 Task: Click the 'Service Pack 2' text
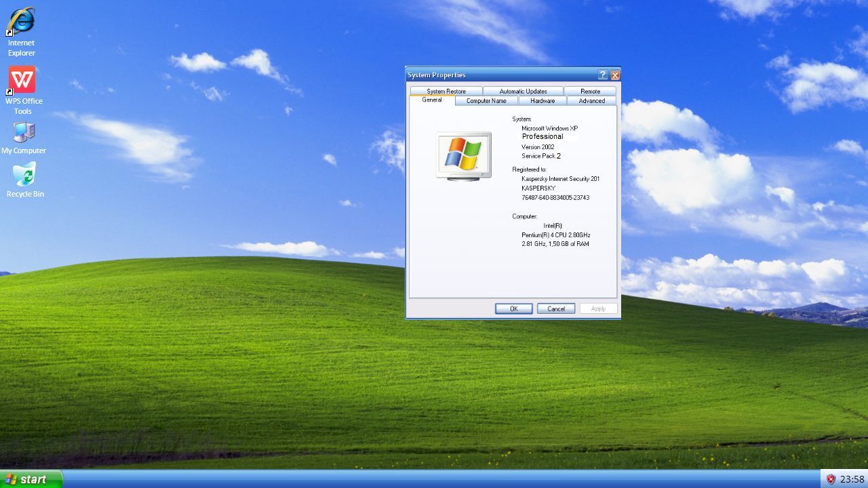point(541,156)
